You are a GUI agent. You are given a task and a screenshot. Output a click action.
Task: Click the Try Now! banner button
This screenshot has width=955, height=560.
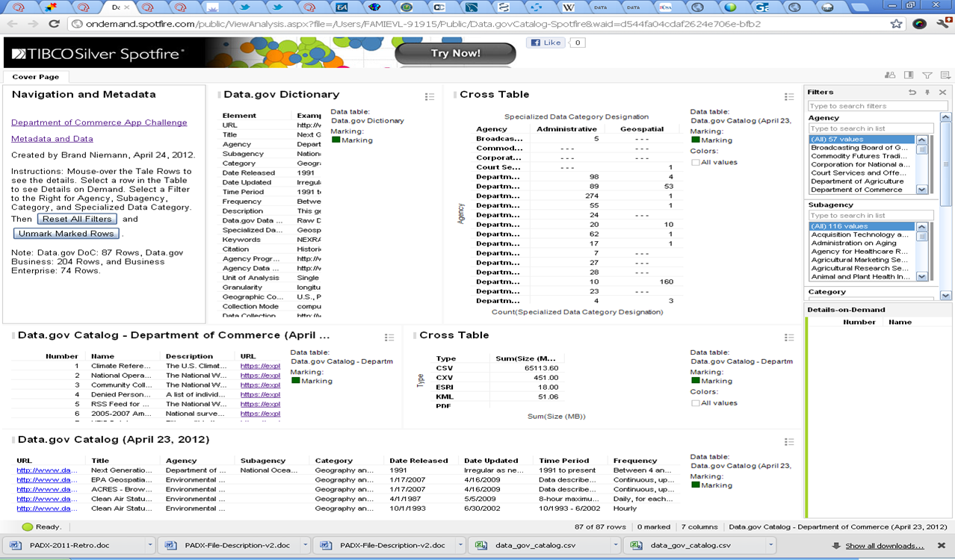point(455,54)
